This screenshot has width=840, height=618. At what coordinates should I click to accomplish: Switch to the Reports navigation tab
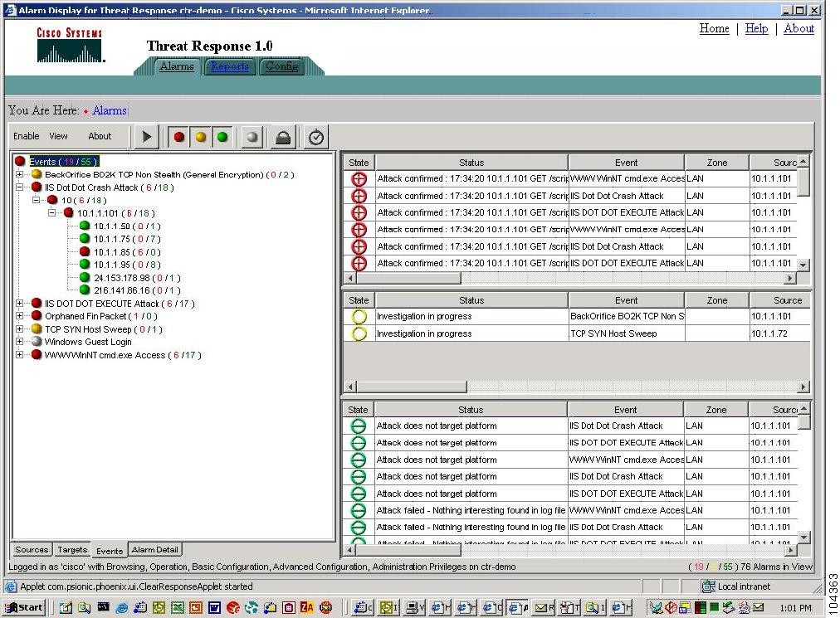coord(229,66)
